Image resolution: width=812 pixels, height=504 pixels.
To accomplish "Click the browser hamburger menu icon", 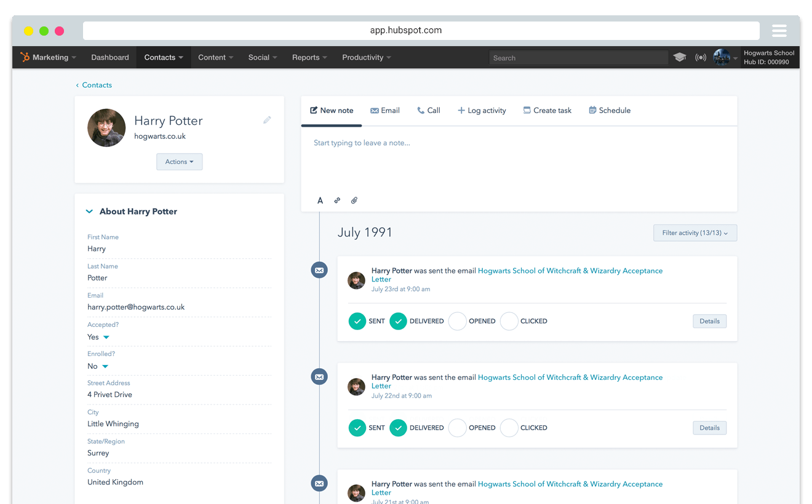I will click(x=779, y=31).
